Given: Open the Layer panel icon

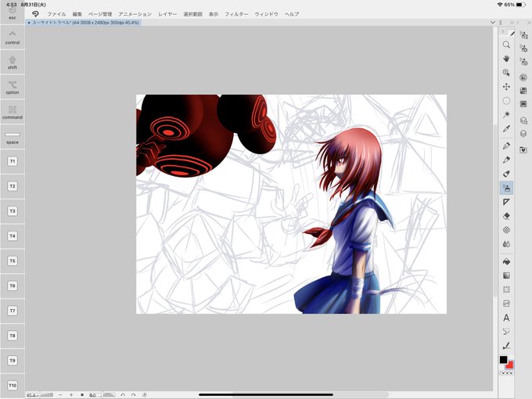Looking at the screenshot, I should [523, 134].
